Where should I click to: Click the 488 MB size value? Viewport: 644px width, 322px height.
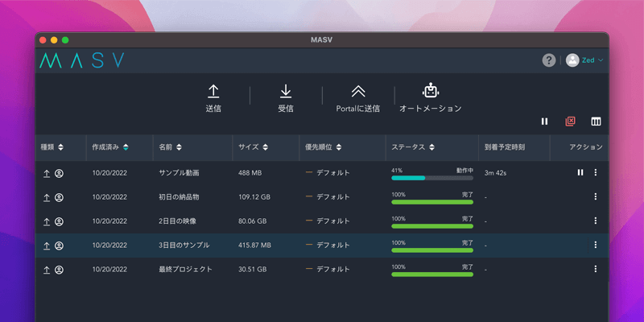(250, 173)
